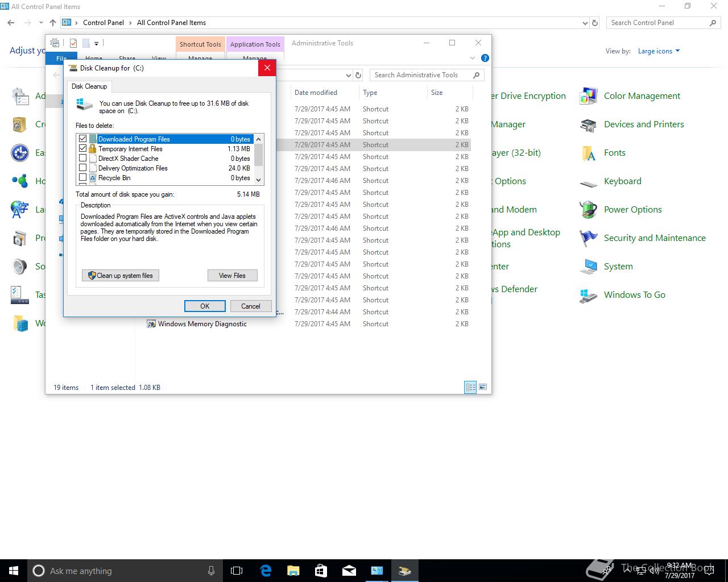Switch to Disk Cleanup taskbar button
This screenshot has width=728, height=582.
tap(405, 571)
